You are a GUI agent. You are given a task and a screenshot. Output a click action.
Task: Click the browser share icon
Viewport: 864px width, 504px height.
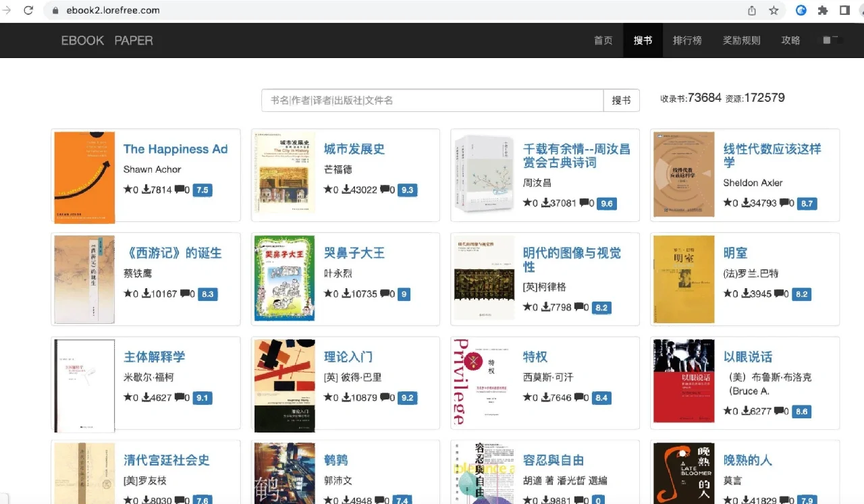click(752, 10)
